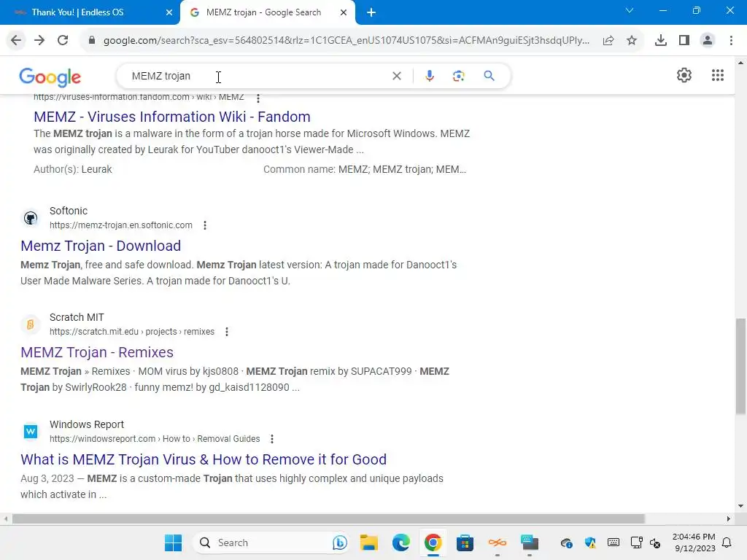Open Google apps grid
The height and width of the screenshot is (560, 747).
718,75
